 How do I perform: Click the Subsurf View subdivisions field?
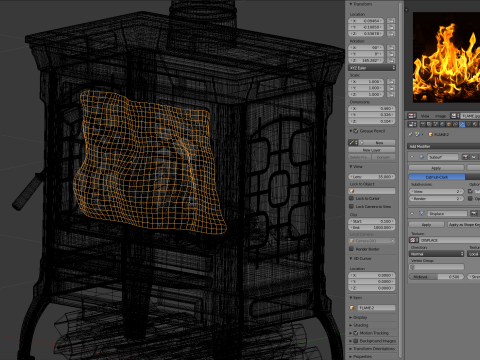pos(436,191)
